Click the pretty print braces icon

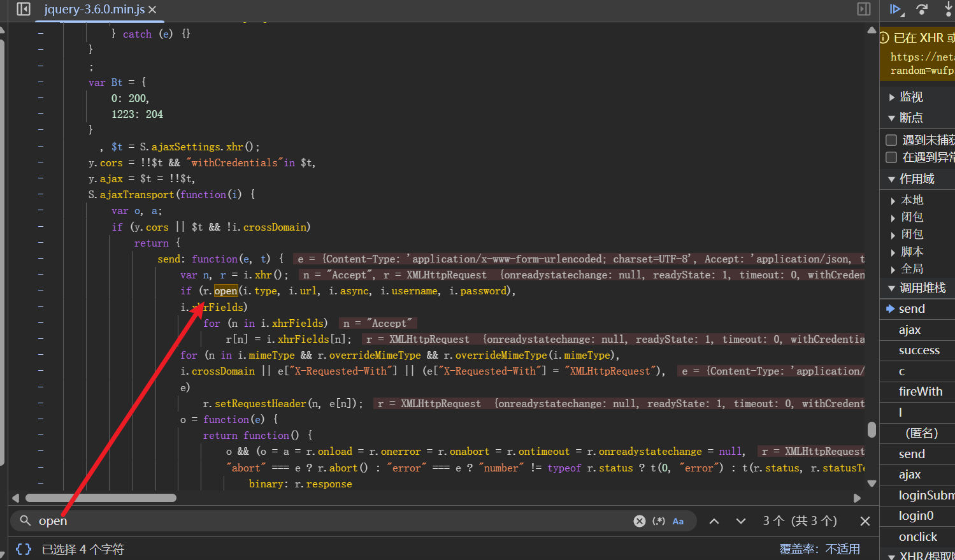(x=24, y=549)
